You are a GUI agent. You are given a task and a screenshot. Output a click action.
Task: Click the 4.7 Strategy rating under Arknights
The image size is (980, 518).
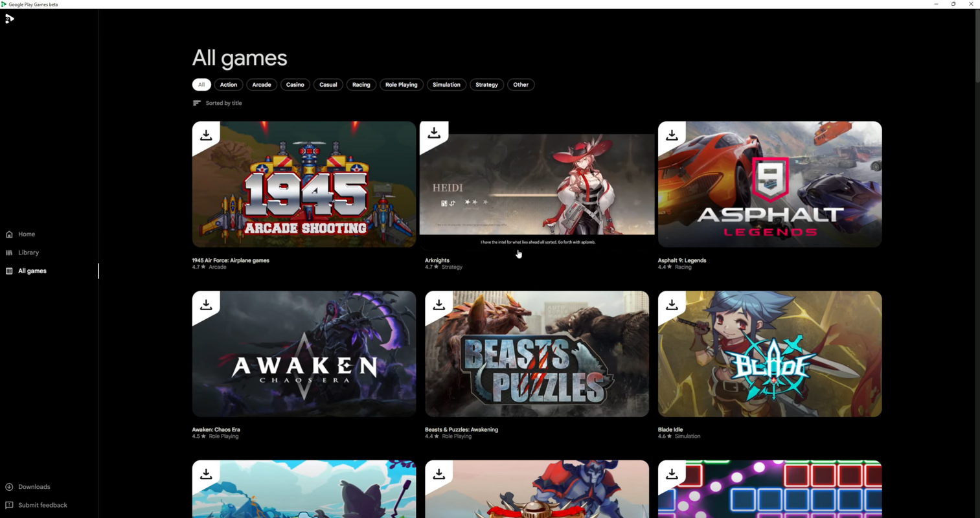[x=444, y=267]
